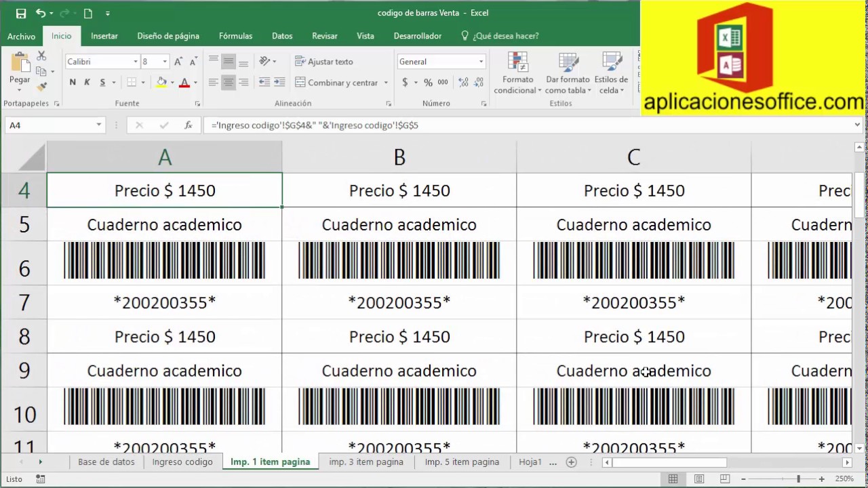Add a new sheet with plus icon
Screen dimensions: 868x488
pyautogui.click(x=572, y=462)
